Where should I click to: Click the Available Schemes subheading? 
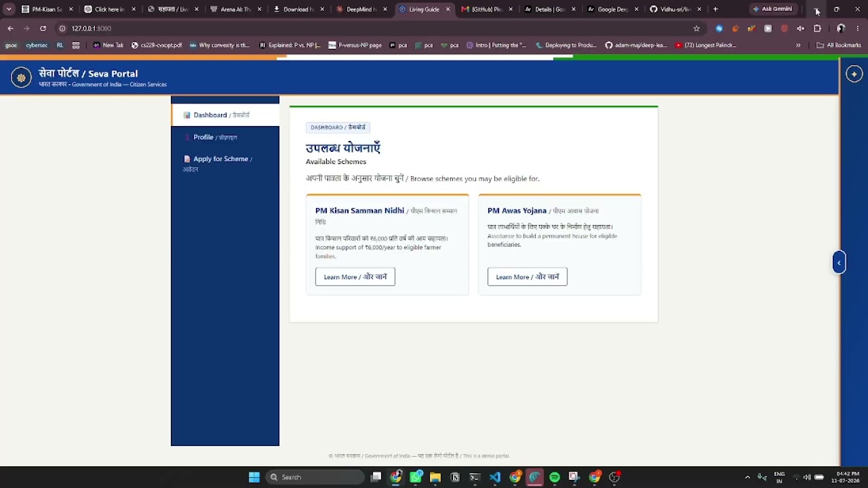pos(336,162)
